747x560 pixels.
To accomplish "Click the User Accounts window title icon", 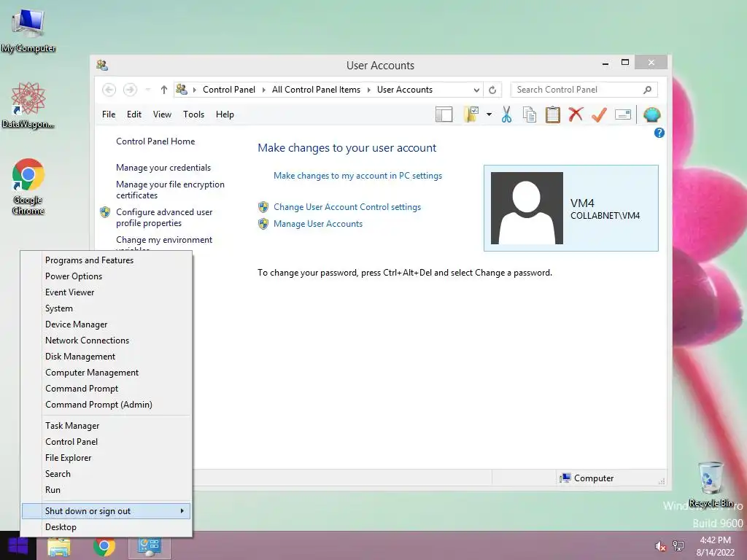I will point(102,65).
